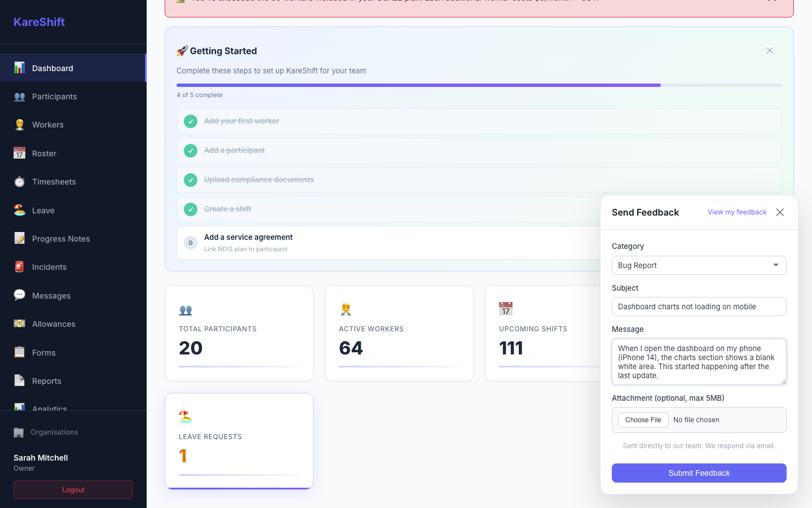Navigate to Reports in the sidebar
The height and width of the screenshot is (508, 812).
73,380
